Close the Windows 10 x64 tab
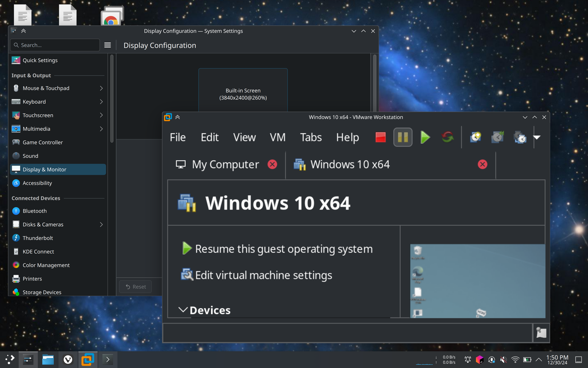Viewport: 588px width, 368px height. point(482,165)
